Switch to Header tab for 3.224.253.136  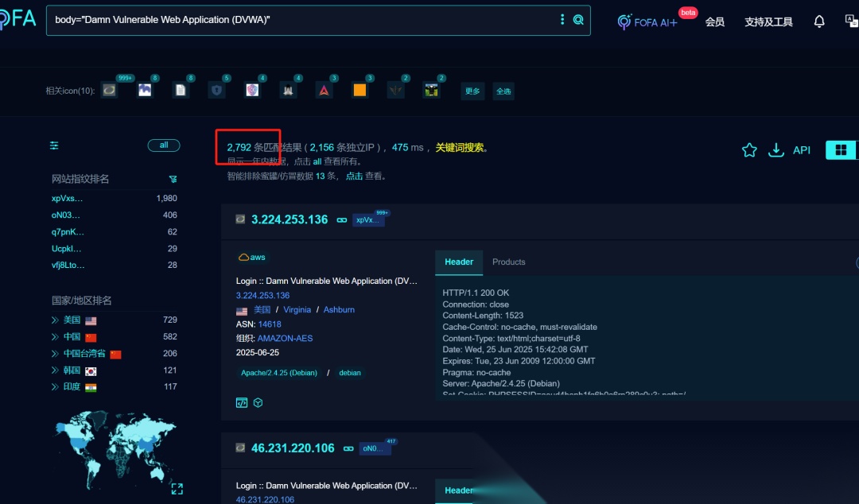coord(459,262)
